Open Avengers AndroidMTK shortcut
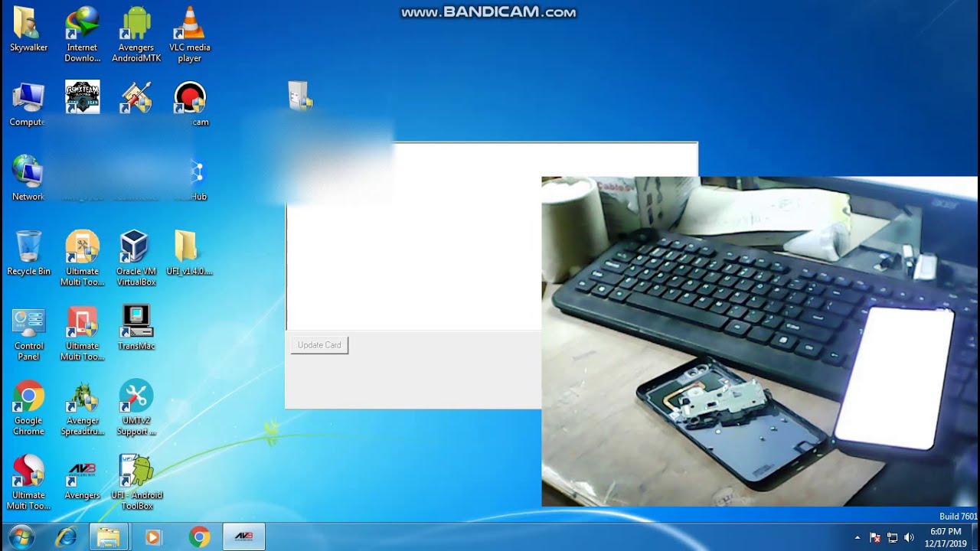The height and width of the screenshot is (551, 980). [x=136, y=34]
